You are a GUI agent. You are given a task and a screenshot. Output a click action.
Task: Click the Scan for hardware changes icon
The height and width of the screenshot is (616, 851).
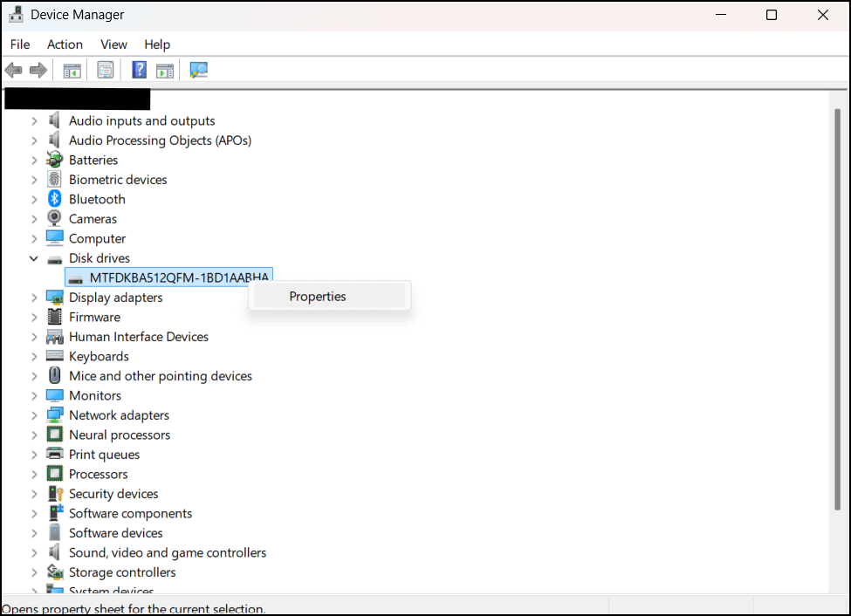tap(198, 70)
